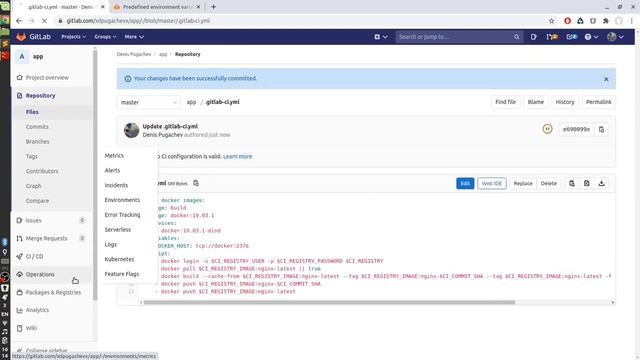
Task: Open Branches in the sidebar
Action: [38, 142]
